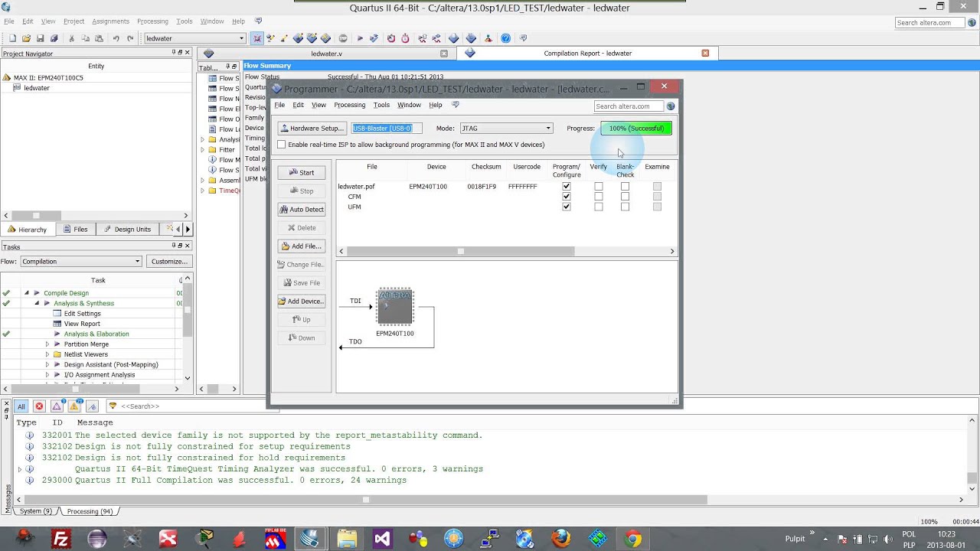Expand the Partition Merge task
This screenshot has width=980, height=551.
[x=47, y=344]
